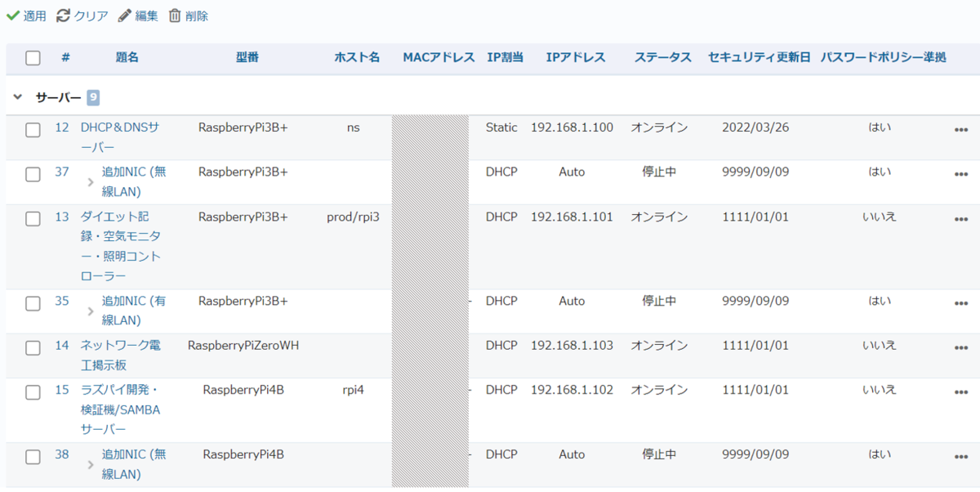The image size is (980, 492).
Task: Click hostname rpi4 cell
Action: pos(353,390)
